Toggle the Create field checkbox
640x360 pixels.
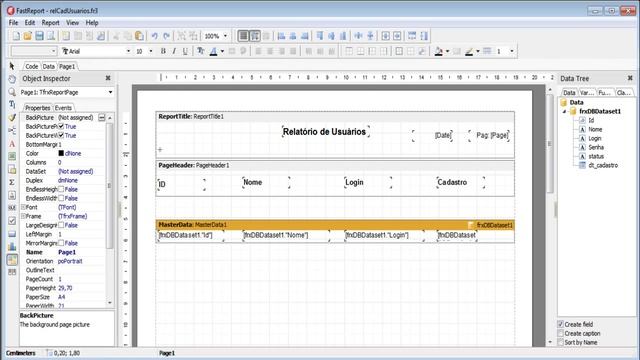pos(560,324)
